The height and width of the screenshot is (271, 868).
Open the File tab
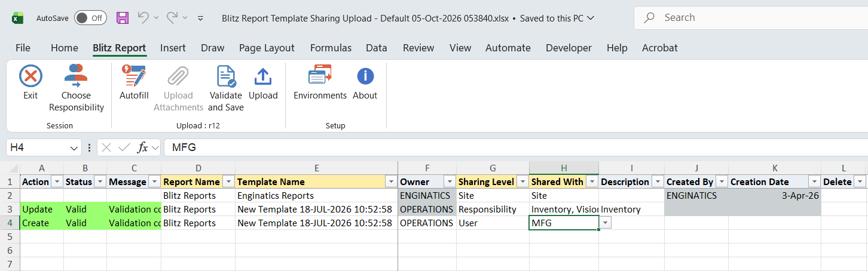23,48
